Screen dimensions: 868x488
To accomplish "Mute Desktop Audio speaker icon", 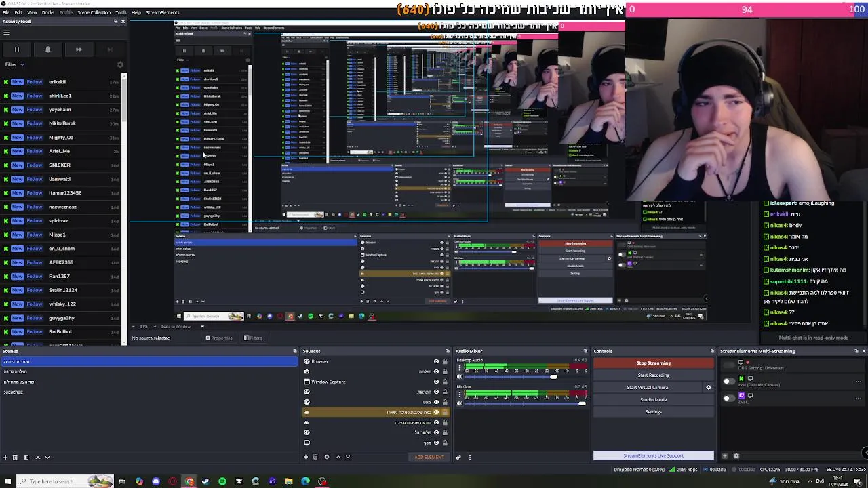I will [x=460, y=377].
